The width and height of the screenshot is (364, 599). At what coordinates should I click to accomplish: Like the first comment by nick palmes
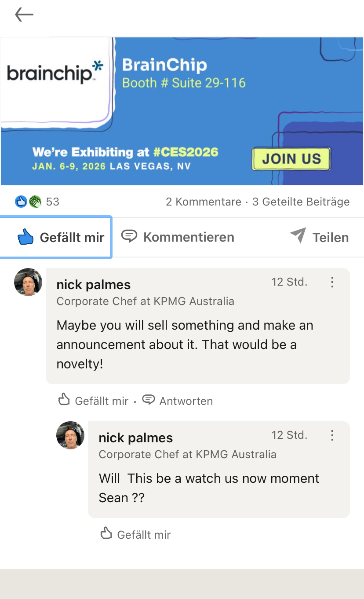pyautogui.click(x=93, y=401)
